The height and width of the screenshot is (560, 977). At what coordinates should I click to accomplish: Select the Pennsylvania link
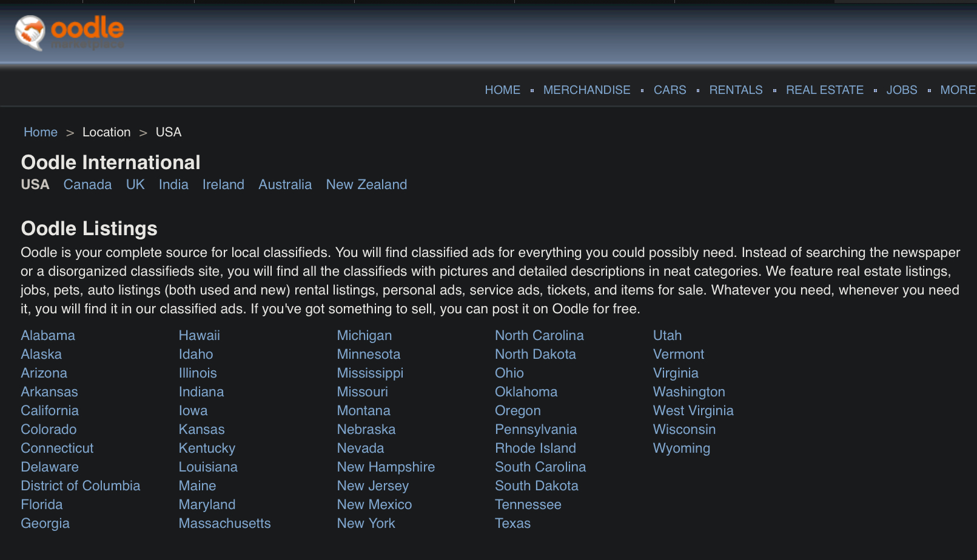(x=536, y=430)
